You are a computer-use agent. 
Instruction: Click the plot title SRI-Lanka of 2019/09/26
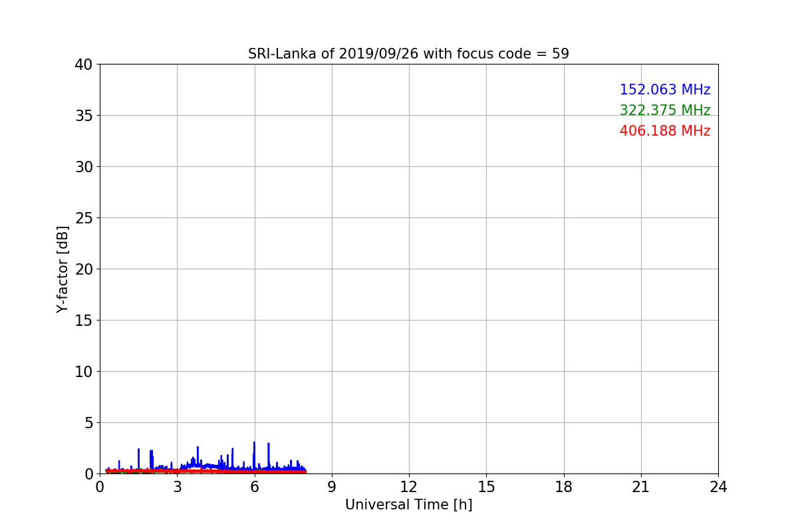408,54
